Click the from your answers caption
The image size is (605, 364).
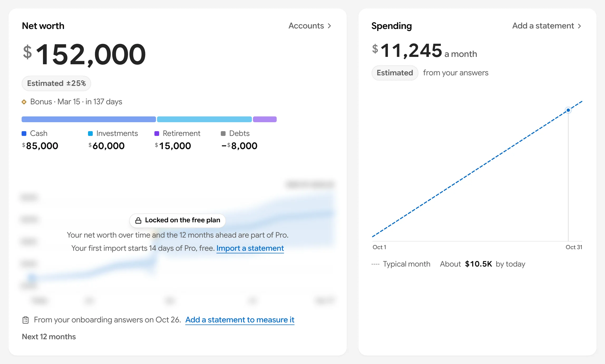[x=456, y=73]
